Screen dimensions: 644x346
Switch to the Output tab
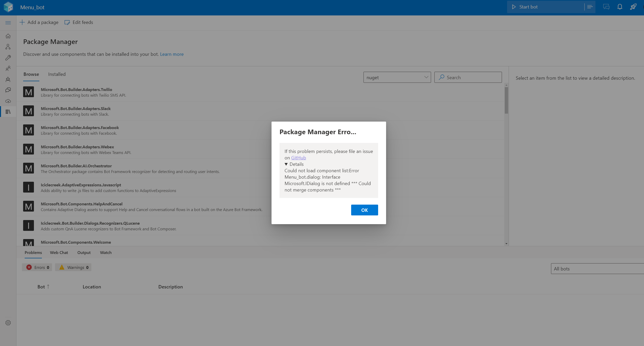click(84, 253)
